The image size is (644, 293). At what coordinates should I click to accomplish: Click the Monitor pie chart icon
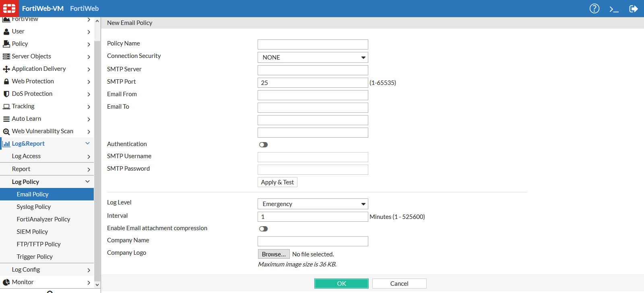point(6,282)
